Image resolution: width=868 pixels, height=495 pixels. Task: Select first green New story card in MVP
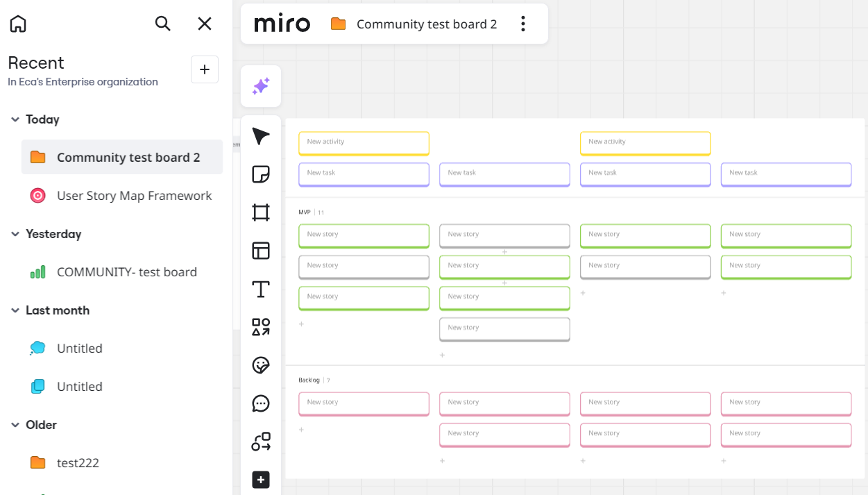click(x=364, y=236)
